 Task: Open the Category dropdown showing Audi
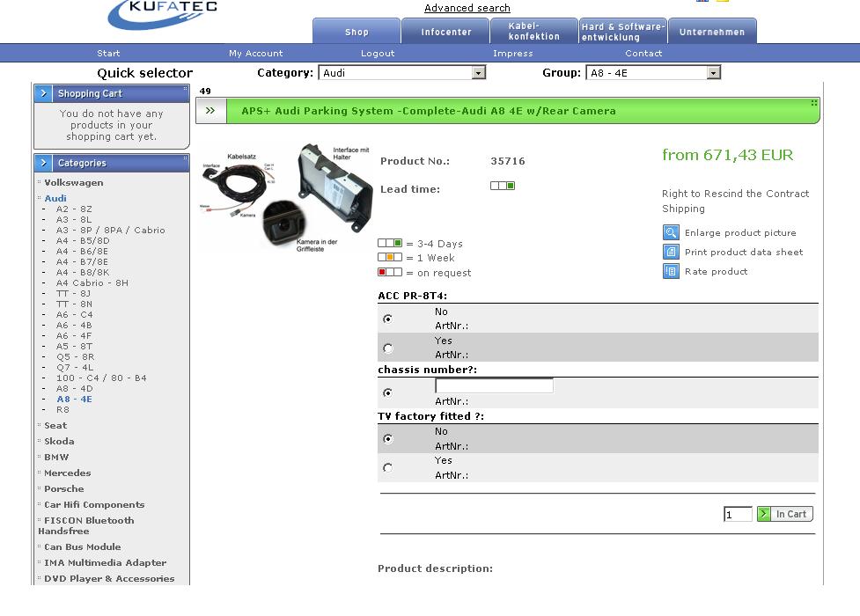pyautogui.click(x=479, y=73)
